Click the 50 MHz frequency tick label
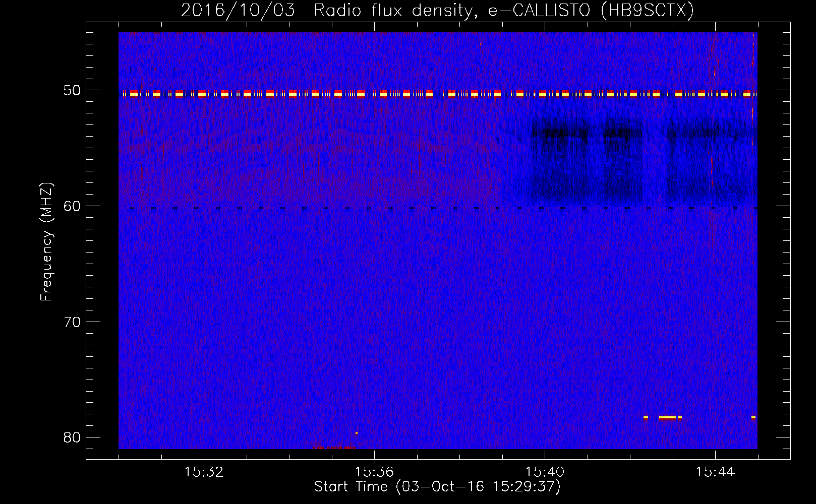 tap(72, 90)
